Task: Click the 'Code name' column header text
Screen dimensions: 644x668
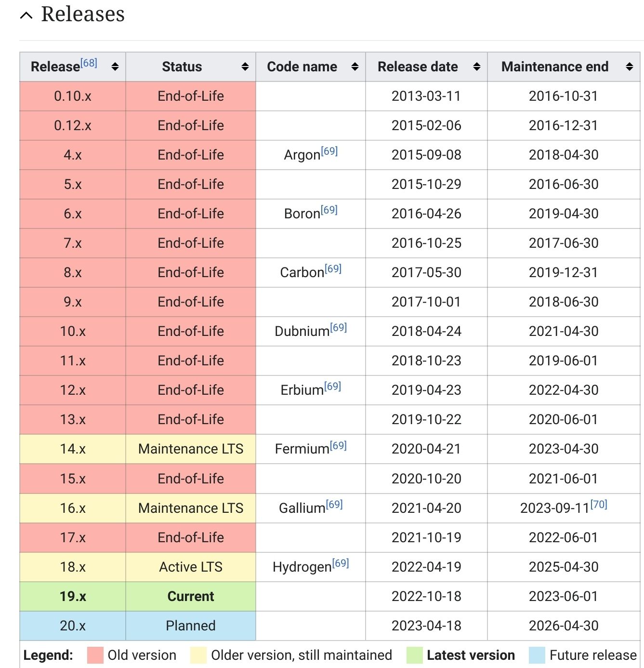Action: tap(302, 67)
